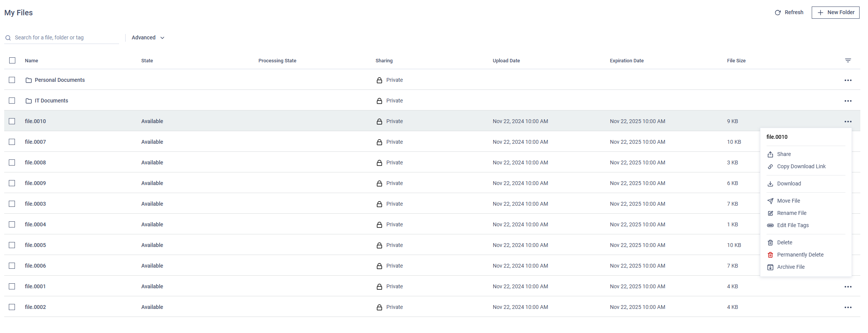868x333 pixels.
Task: Click the My Files page title
Action: click(18, 13)
